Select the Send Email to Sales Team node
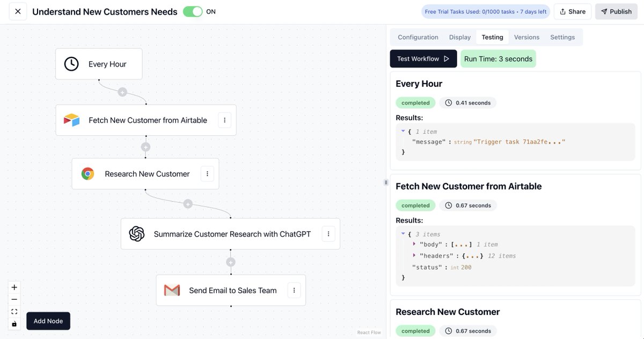Image resolution: width=644 pixels, height=339 pixels. pos(231,290)
